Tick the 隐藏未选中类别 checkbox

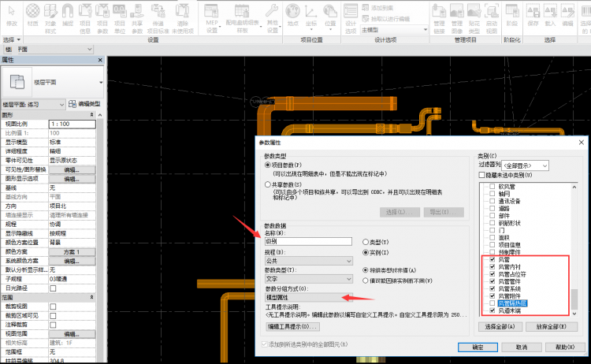point(481,175)
